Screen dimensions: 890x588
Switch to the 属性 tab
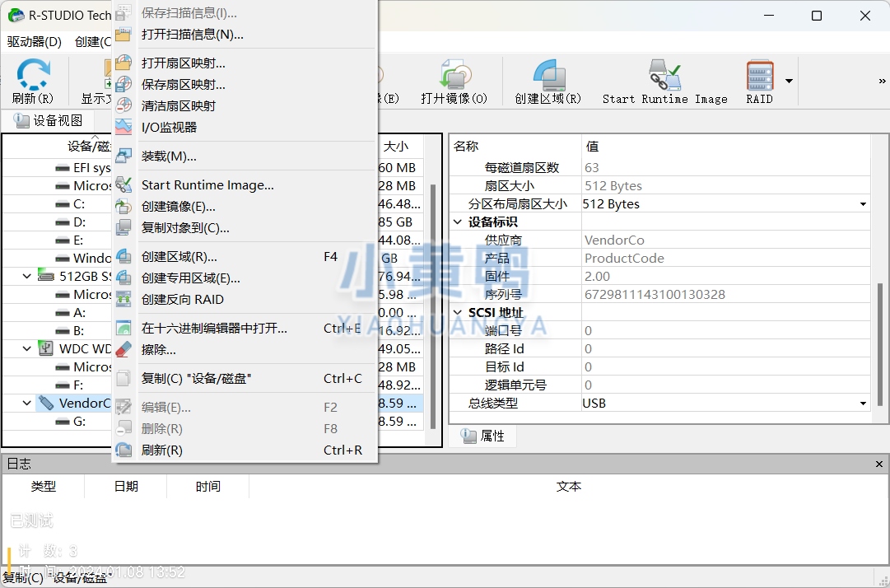coord(483,436)
